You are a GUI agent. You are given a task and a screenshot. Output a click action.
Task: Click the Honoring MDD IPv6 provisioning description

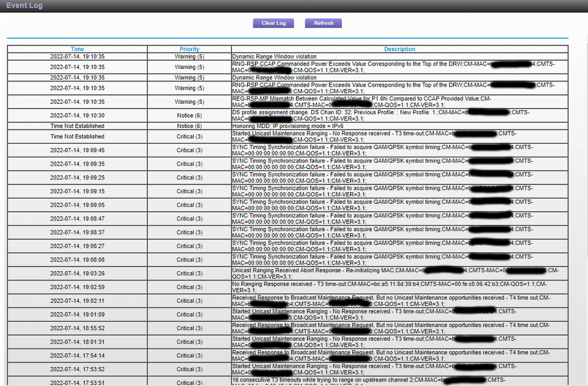[x=288, y=126]
